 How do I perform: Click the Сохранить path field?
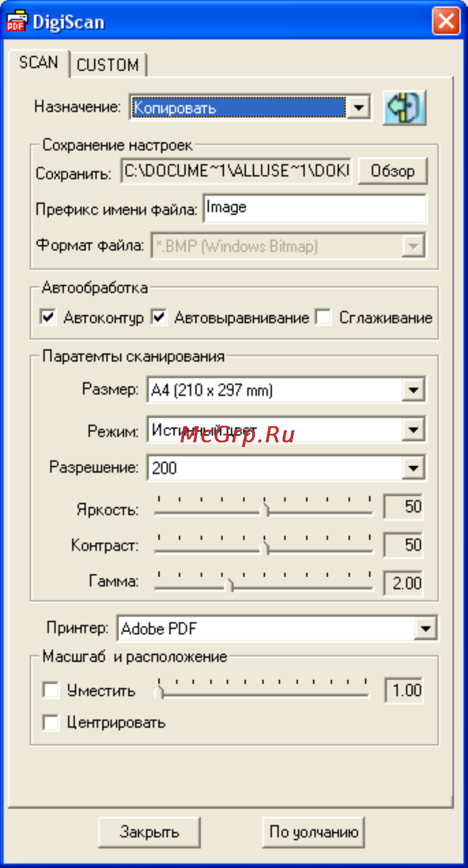(x=236, y=172)
